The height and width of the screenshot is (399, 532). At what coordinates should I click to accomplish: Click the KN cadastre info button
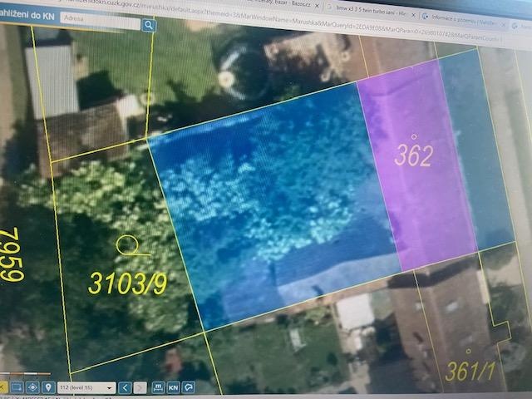tap(174, 387)
